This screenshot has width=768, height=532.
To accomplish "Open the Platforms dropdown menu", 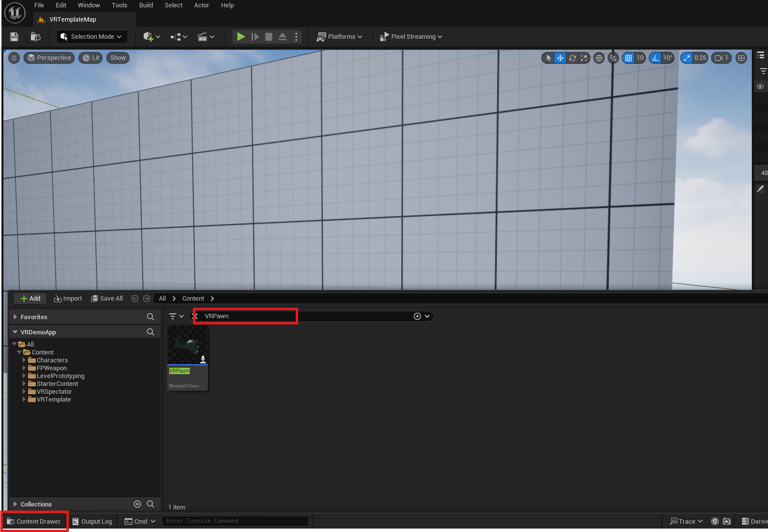I will tap(339, 37).
